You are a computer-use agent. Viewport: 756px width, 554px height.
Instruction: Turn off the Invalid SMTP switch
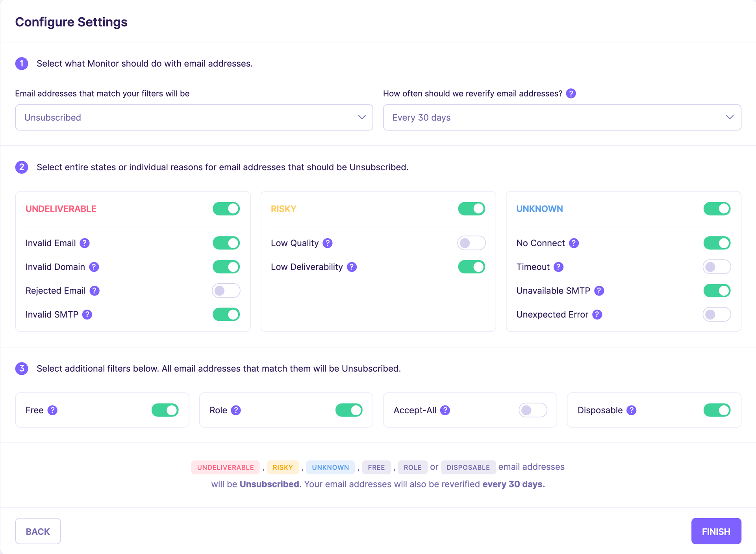tap(226, 314)
